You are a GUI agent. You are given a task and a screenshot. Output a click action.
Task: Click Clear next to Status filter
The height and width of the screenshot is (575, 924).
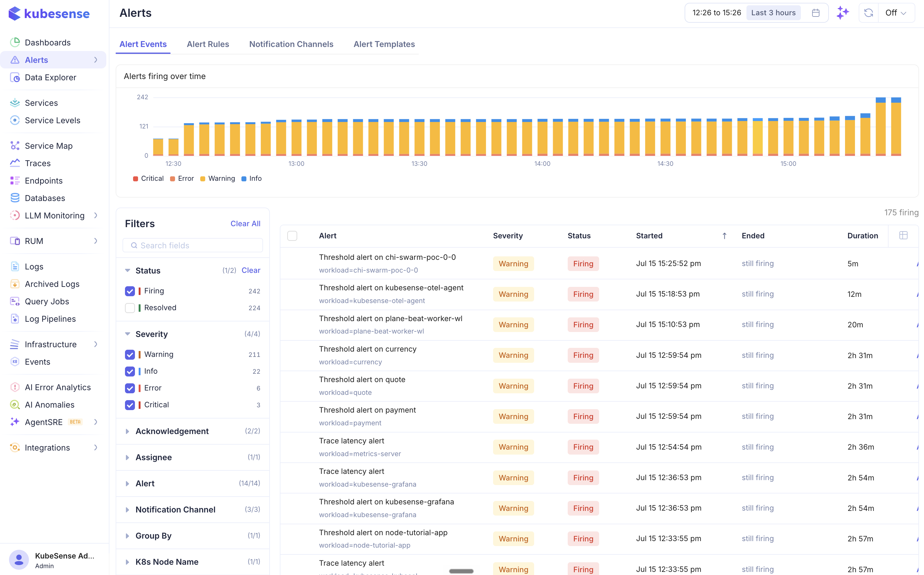pyautogui.click(x=251, y=270)
